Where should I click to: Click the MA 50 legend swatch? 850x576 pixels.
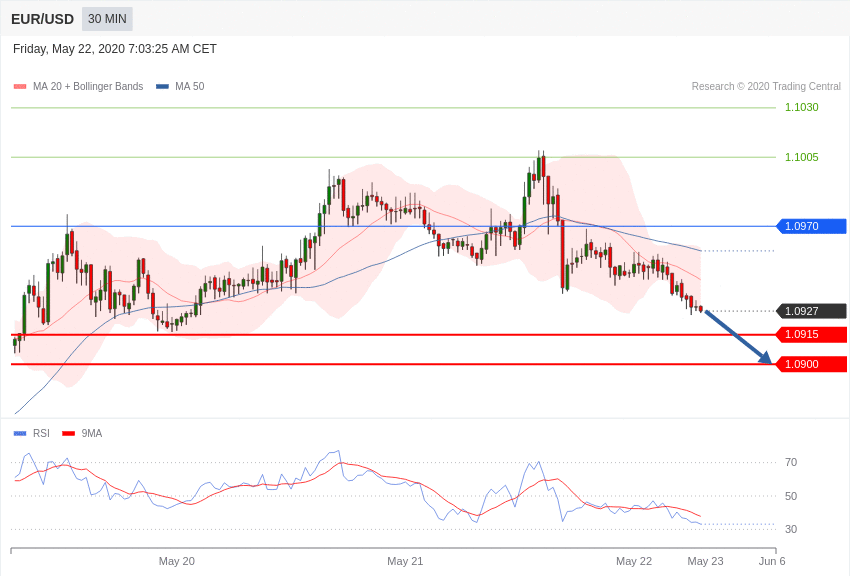pos(162,87)
